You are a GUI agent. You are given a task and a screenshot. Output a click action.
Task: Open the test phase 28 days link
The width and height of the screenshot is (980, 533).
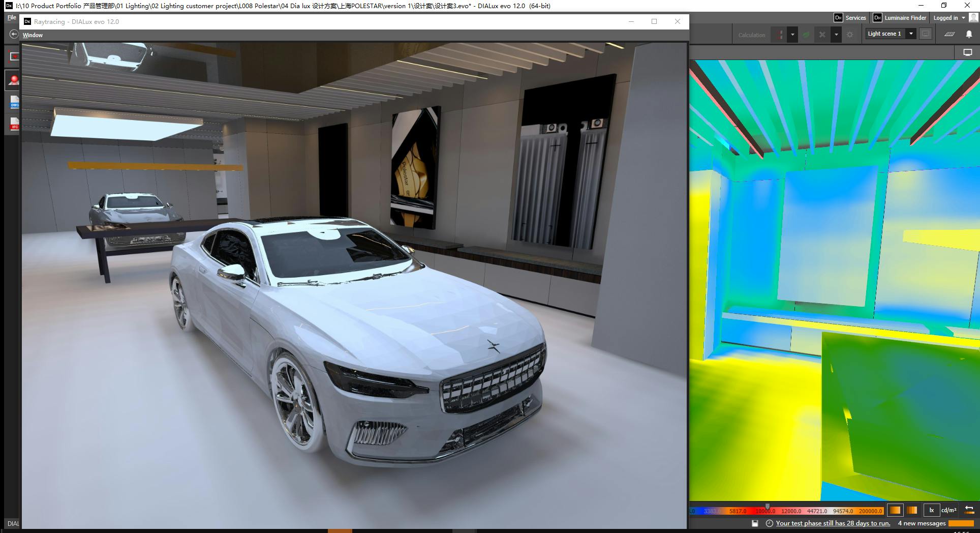tap(833, 523)
